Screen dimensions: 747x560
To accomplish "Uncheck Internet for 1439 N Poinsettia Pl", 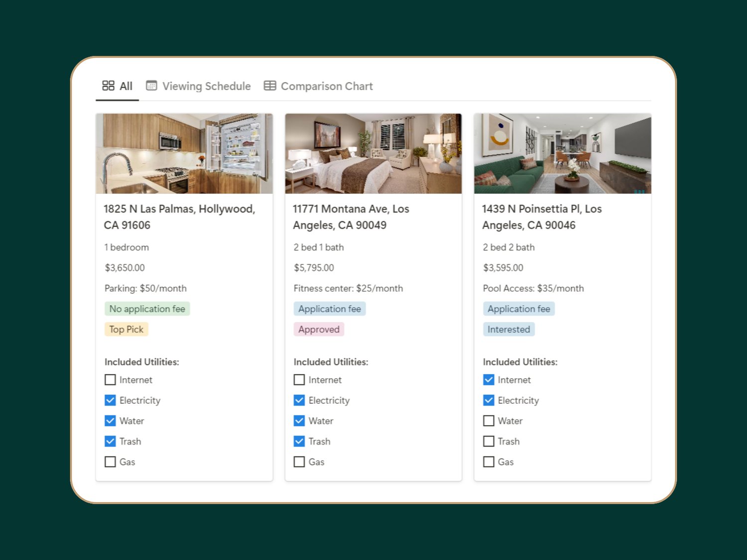I will click(x=489, y=380).
